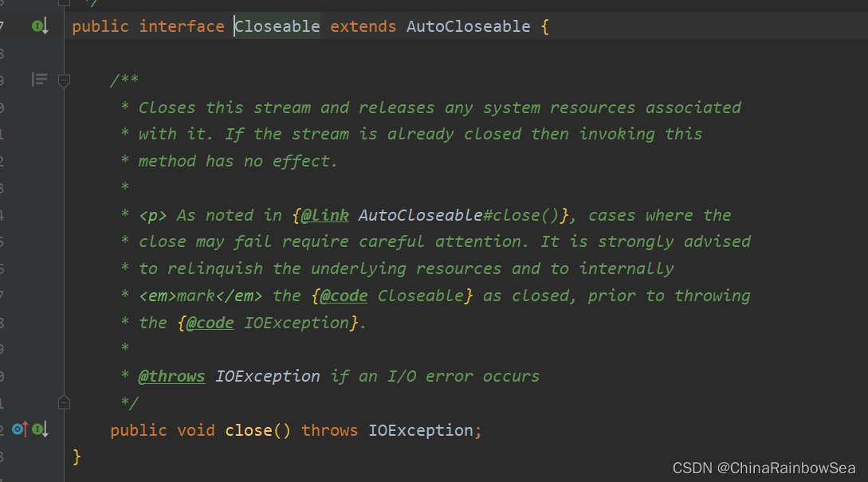The image size is (868, 482).
Task: Click the @throws Javadoc tag
Action: (x=171, y=376)
